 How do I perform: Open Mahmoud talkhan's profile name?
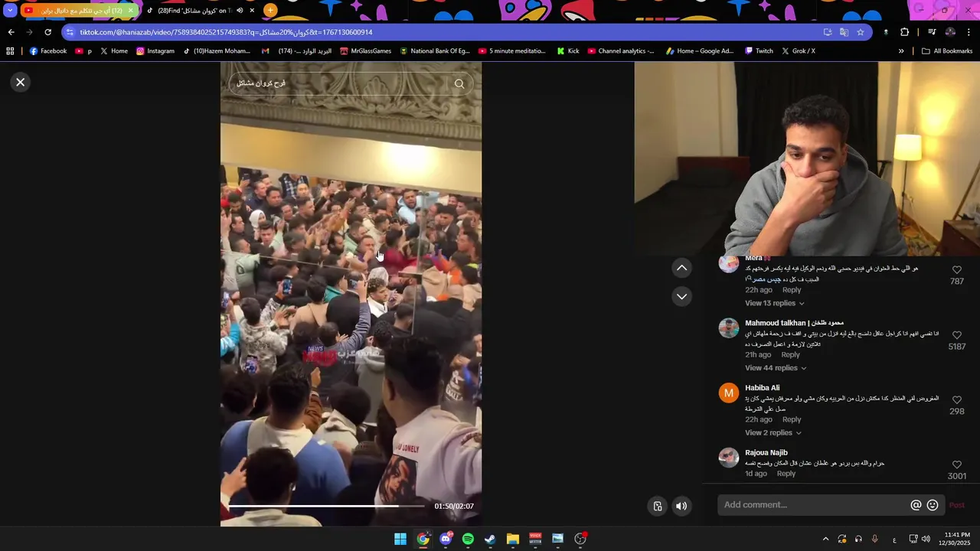point(794,323)
